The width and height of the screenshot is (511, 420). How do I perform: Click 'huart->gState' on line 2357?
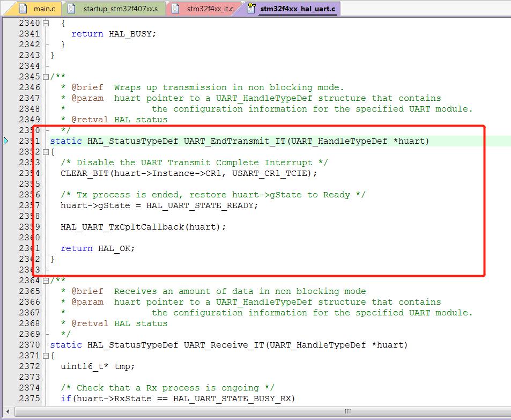point(95,206)
